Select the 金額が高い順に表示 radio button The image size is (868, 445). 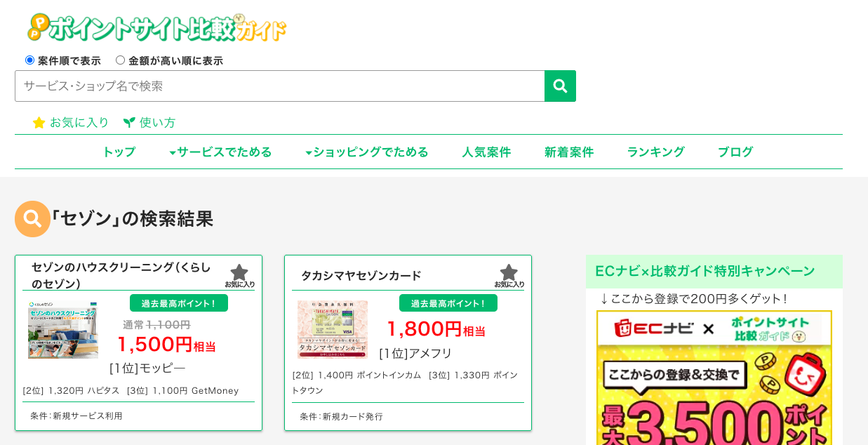120,60
